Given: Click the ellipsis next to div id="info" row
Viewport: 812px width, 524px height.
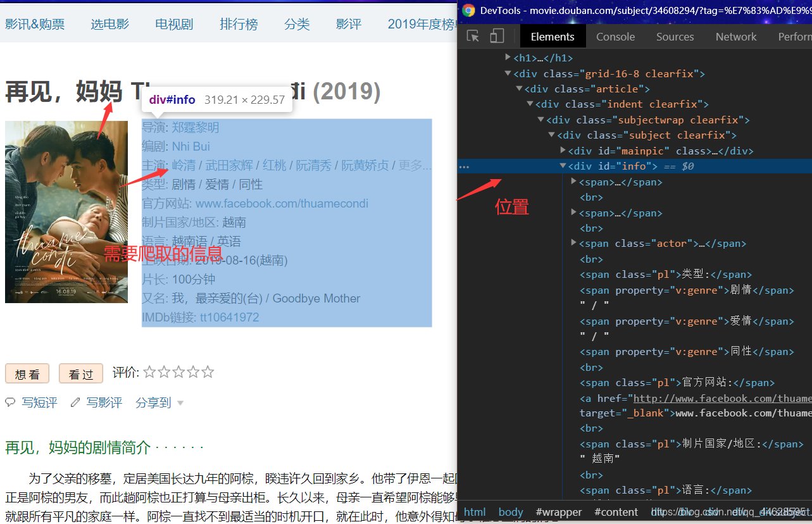Looking at the screenshot, I should 465,166.
